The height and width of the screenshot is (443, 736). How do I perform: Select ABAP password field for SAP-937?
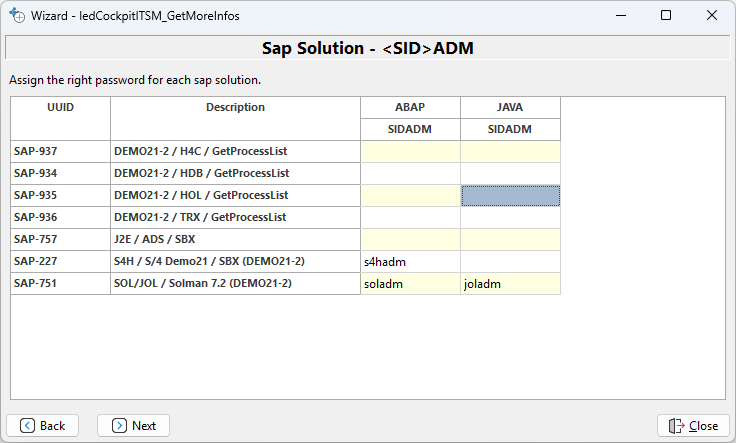tap(410, 151)
